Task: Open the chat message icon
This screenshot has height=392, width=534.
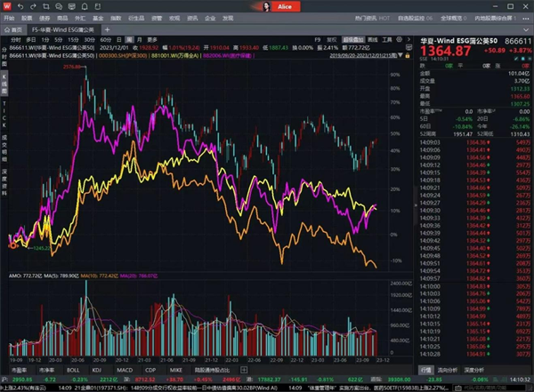Action: pyautogui.click(x=59, y=6)
